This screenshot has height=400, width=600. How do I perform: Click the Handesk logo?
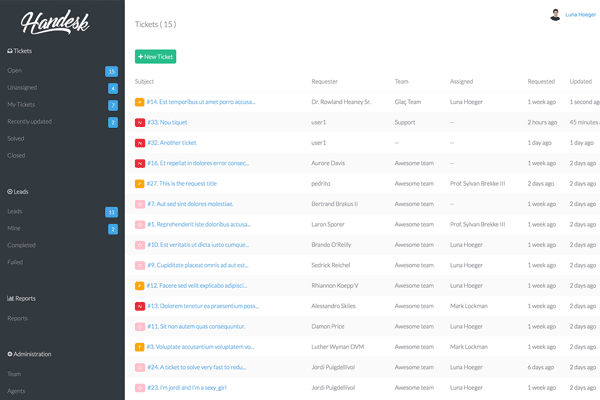click(x=55, y=22)
